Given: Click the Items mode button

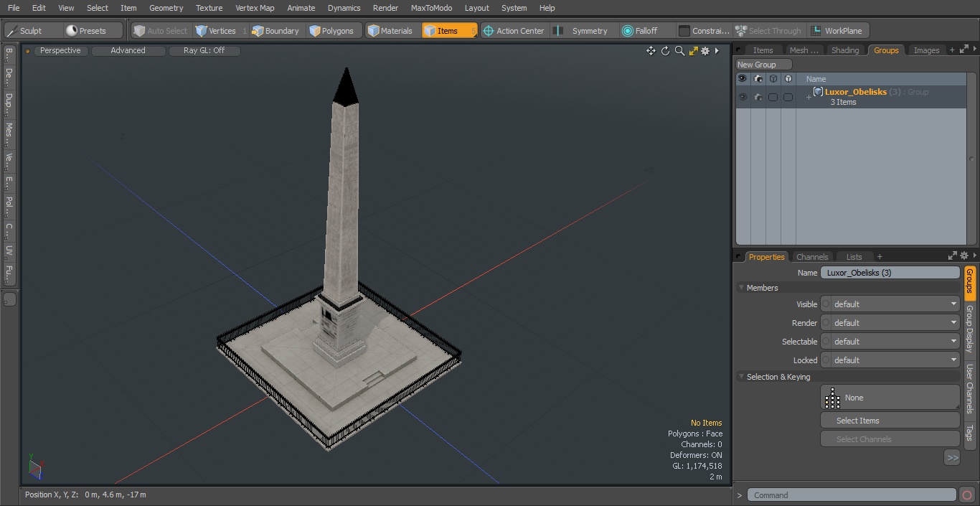Looking at the screenshot, I should (x=449, y=31).
